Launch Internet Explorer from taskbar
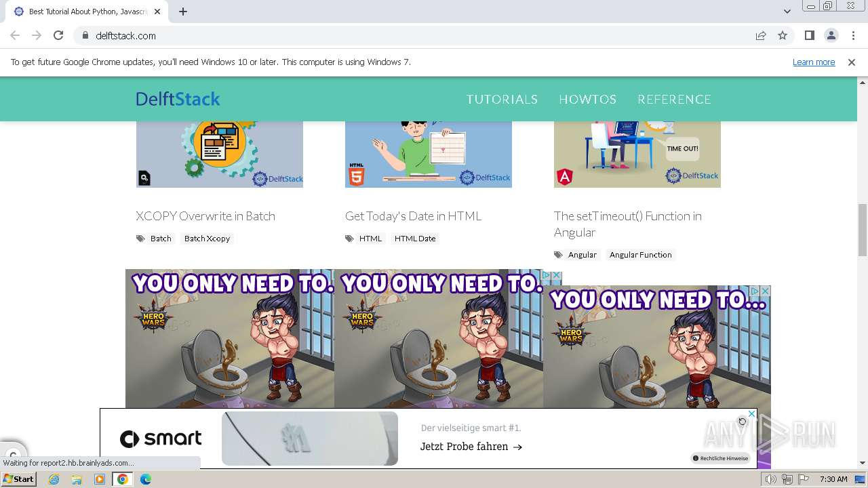This screenshot has height=488, width=868. (54, 479)
